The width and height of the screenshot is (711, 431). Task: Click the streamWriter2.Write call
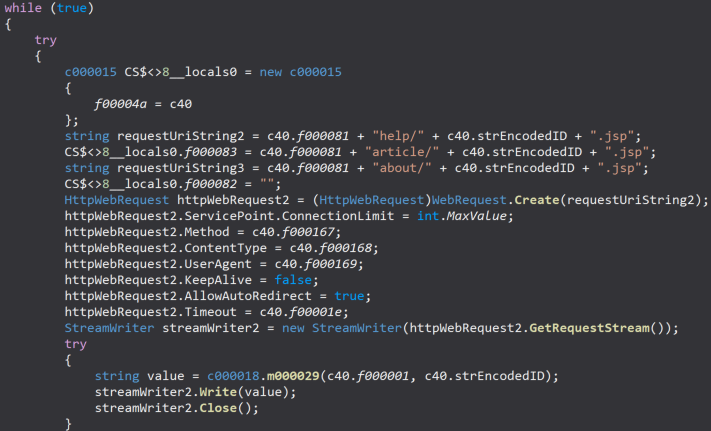tap(166, 392)
